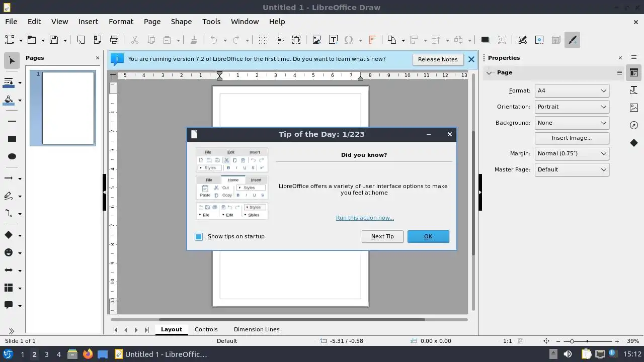Click the Line Color swatch icon

9,82
